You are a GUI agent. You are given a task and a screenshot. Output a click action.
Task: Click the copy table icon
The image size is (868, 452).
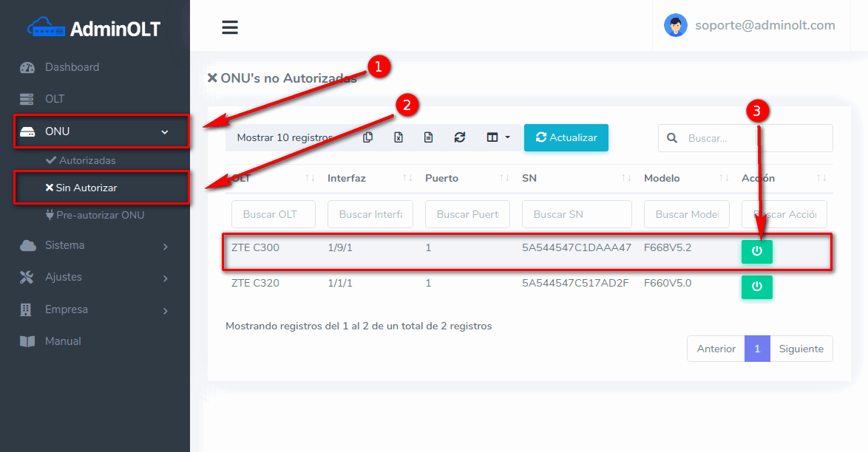[367, 137]
